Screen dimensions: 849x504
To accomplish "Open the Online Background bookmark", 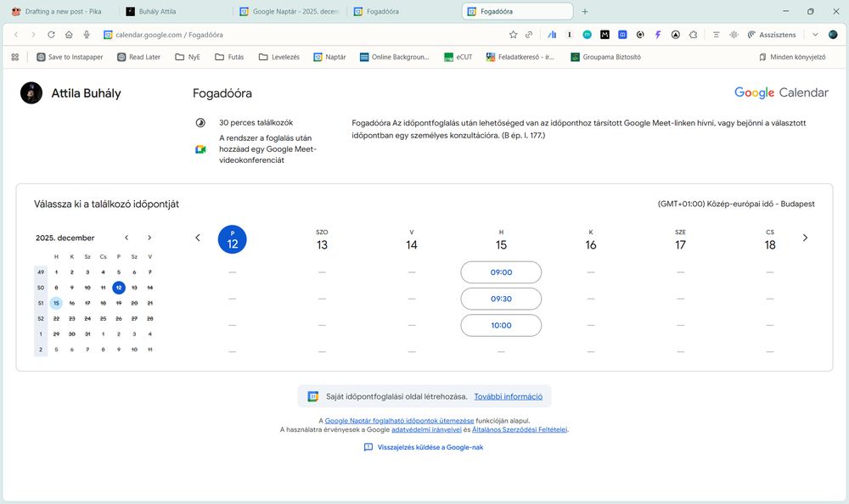I will 395,57.
